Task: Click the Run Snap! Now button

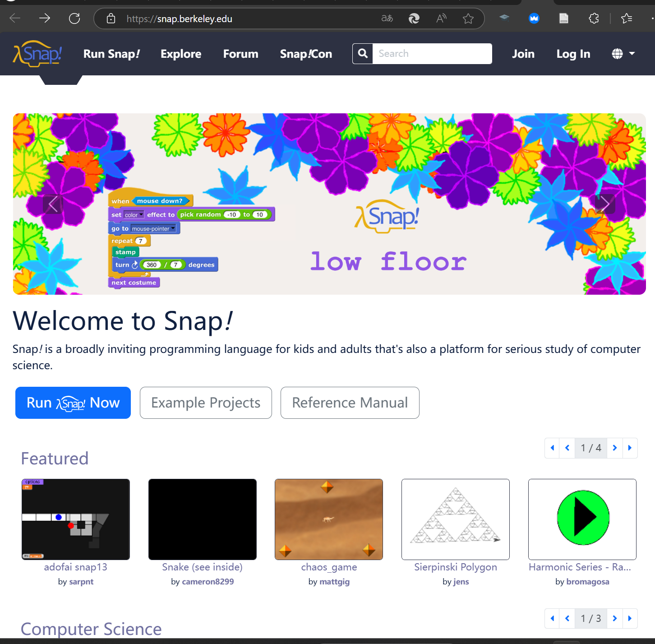Action: [x=73, y=403]
